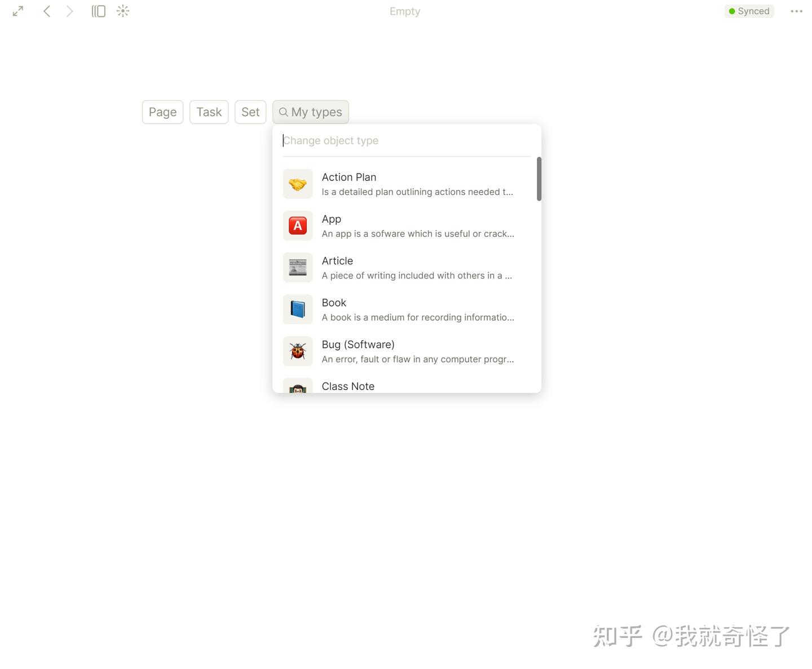This screenshot has height=669, width=812.
Task: Select Book from the type list
Action: [407, 309]
